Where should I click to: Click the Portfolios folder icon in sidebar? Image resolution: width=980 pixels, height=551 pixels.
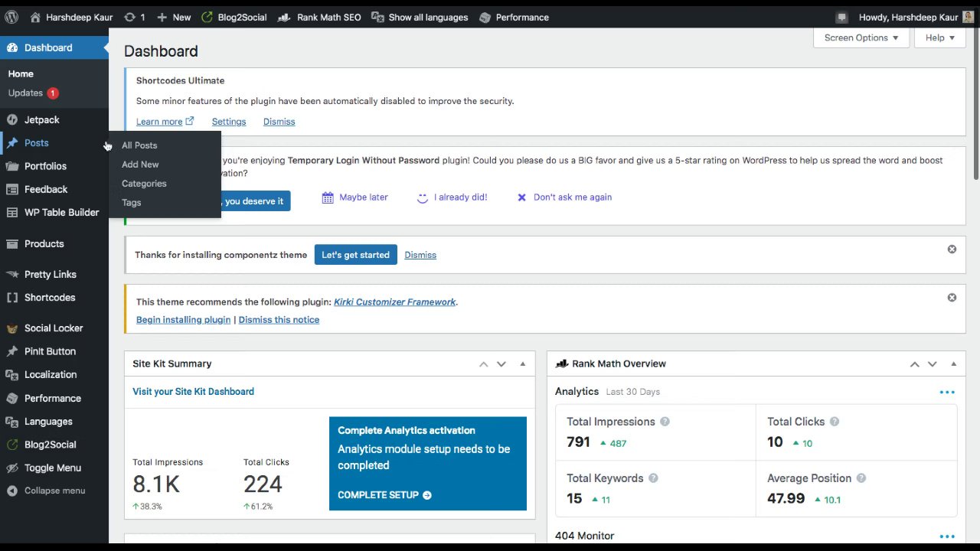[x=12, y=166]
